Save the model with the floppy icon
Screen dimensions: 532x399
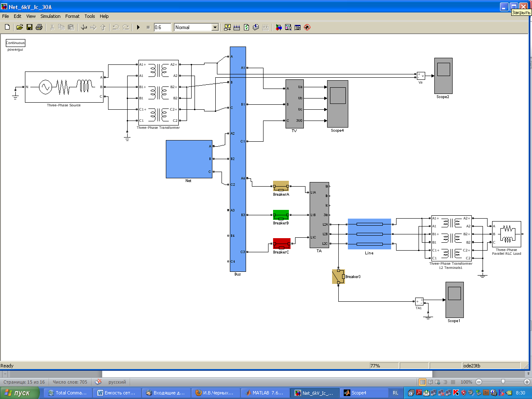coord(30,27)
